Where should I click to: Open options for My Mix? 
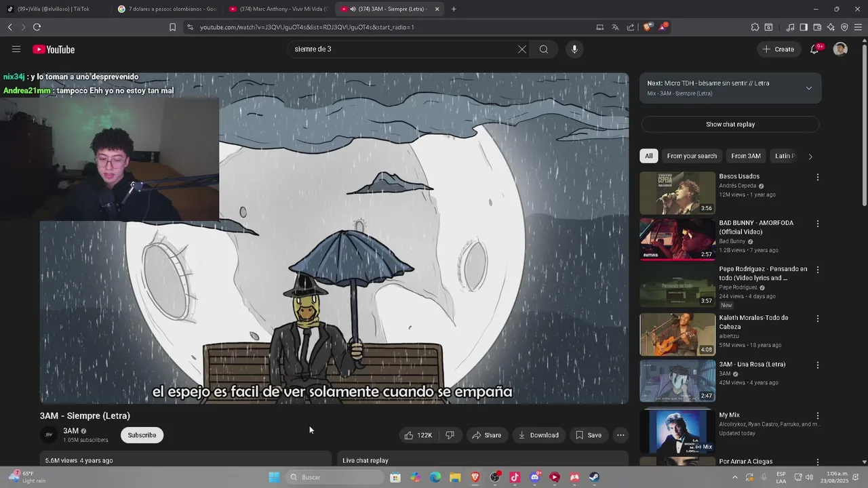click(x=817, y=415)
